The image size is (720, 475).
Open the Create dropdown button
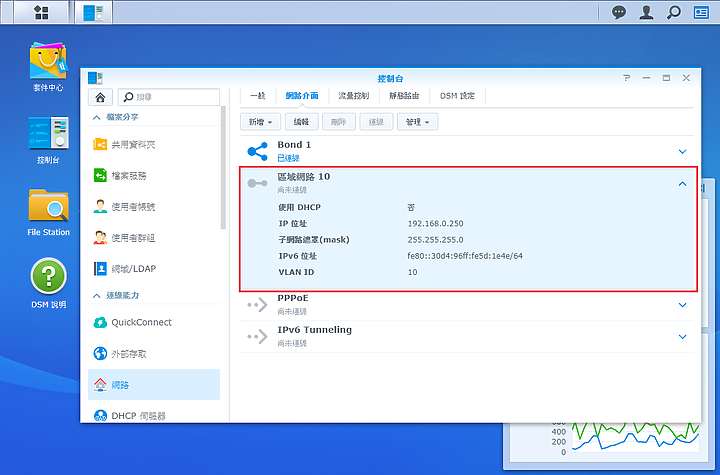(260, 122)
